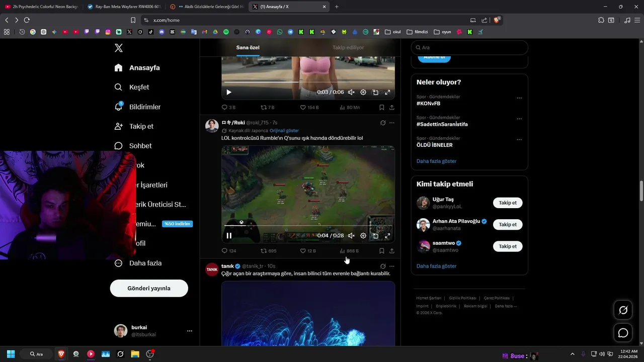Open Roki's profile avatar
This screenshot has height=362, width=644.
coord(212,126)
